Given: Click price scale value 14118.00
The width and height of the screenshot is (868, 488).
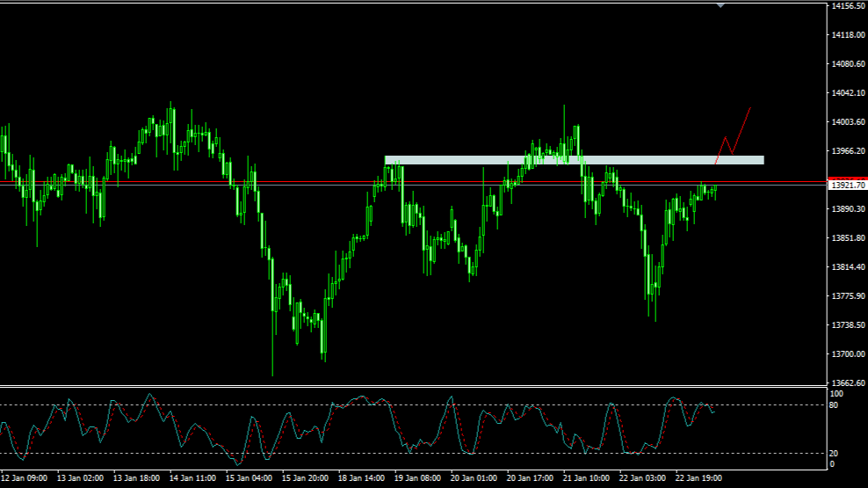Looking at the screenshot, I should [x=848, y=35].
